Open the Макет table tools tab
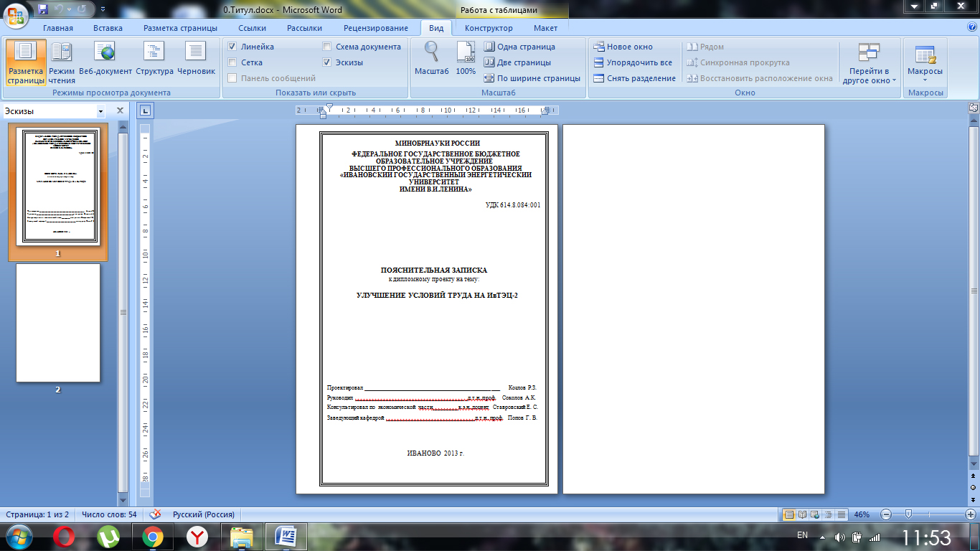980x551 pixels. coord(545,28)
